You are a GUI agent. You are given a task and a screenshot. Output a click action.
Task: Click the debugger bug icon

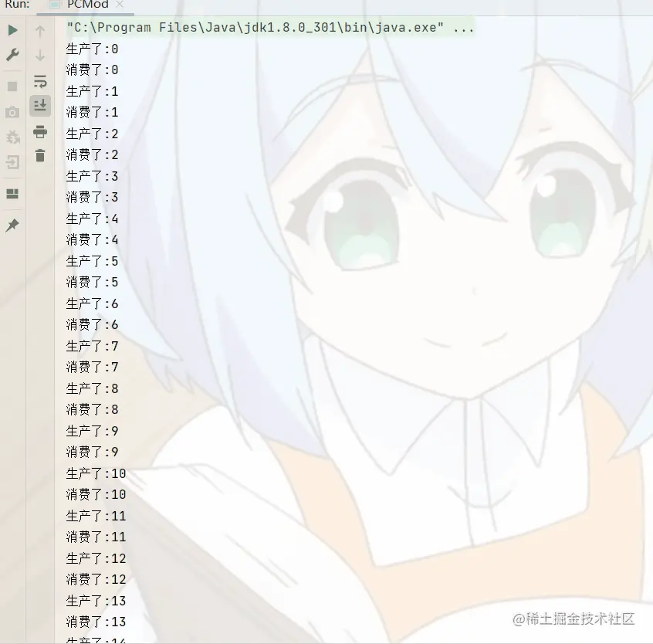(x=13, y=137)
